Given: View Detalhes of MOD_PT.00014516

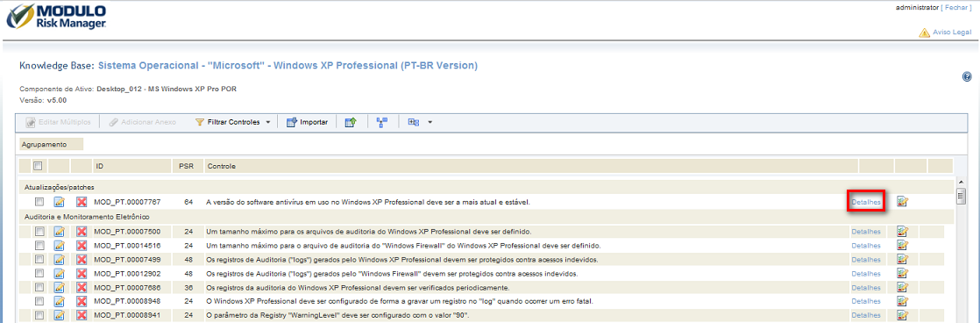Looking at the screenshot, I should pos(866,246).
